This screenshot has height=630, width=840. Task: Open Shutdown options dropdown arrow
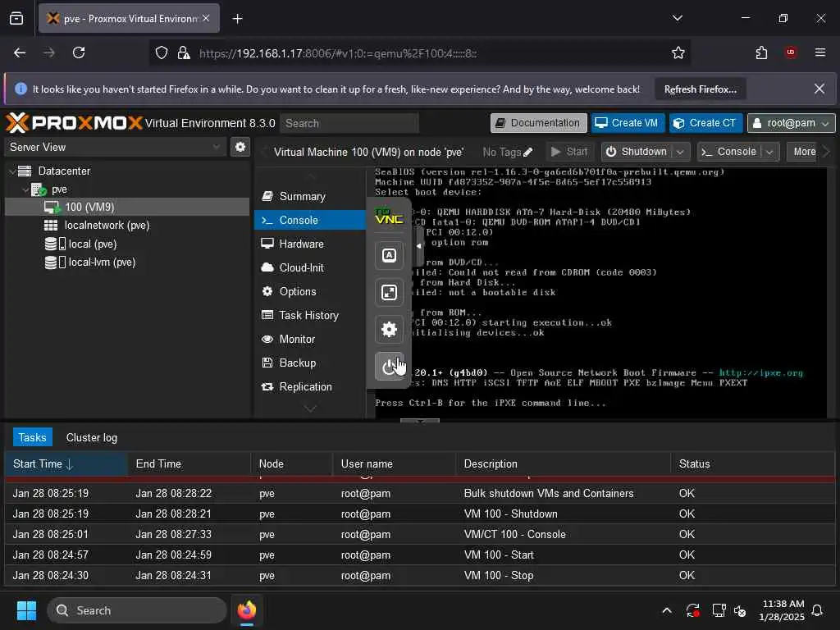pos(680,152)
